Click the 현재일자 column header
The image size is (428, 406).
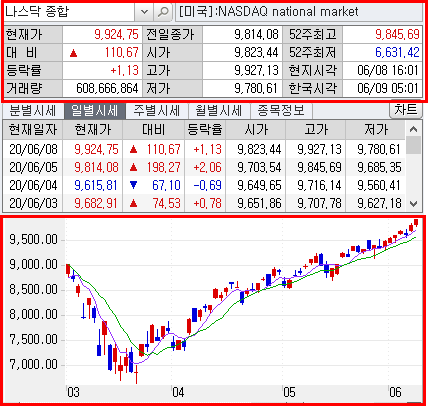(x=33, y=130)
